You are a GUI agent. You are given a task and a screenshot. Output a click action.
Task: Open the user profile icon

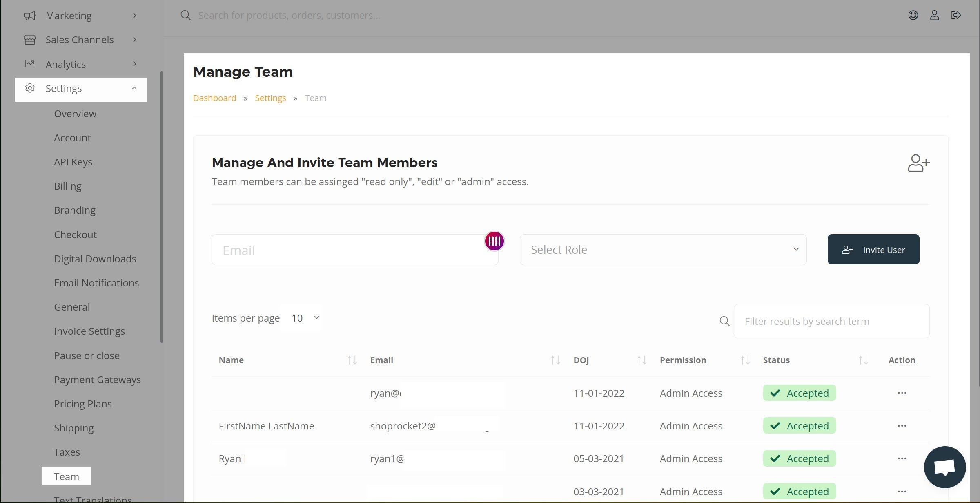934,15
